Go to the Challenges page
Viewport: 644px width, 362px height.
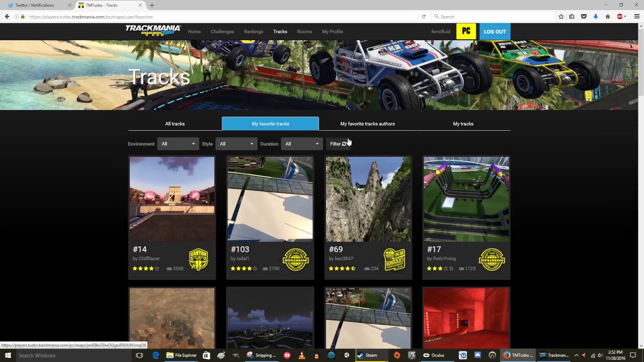point(222,32)
